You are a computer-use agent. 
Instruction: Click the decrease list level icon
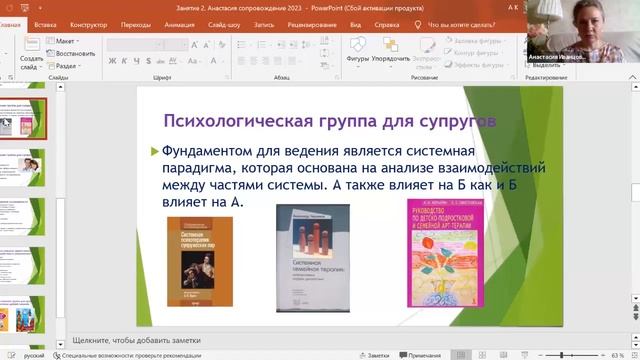click(281, 45)
